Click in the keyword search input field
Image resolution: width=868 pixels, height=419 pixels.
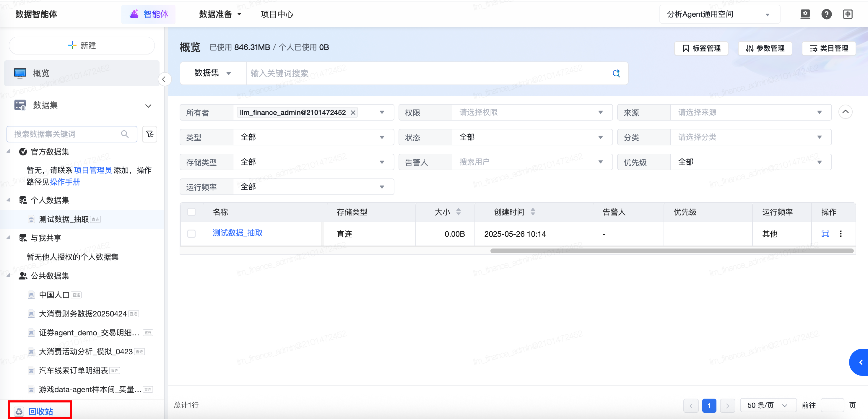(x=428, y=73)
